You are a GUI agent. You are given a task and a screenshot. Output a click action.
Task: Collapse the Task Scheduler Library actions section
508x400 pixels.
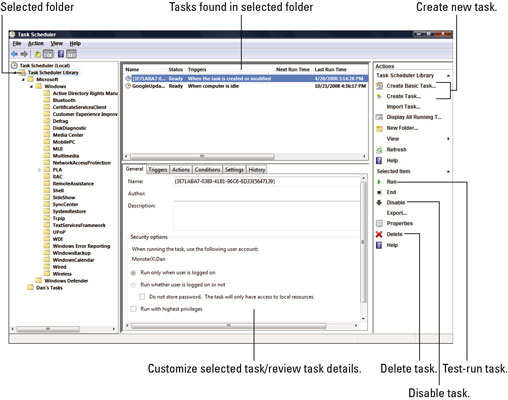(448, 76)
